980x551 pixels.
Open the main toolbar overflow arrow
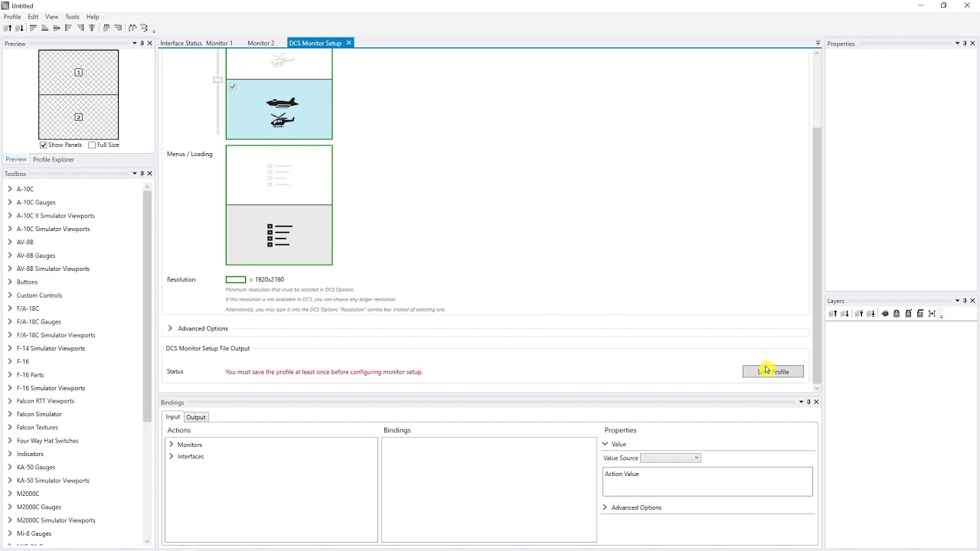(x=154, y=31)
